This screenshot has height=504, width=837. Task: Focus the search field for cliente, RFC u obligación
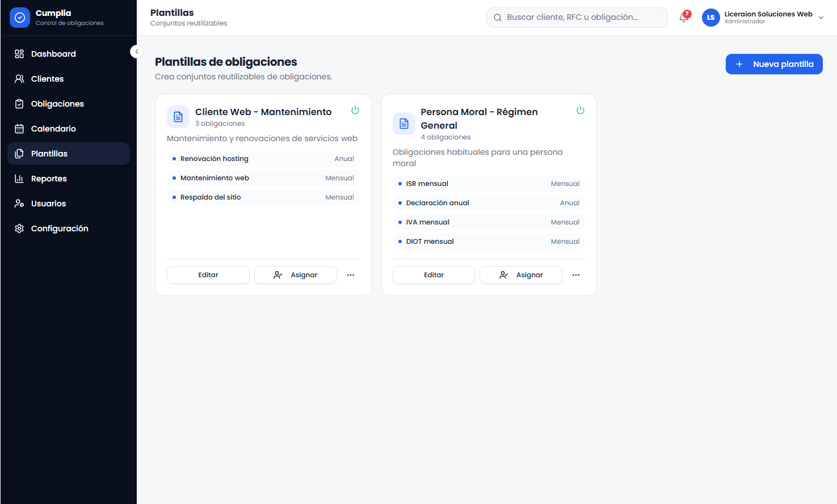577,18
